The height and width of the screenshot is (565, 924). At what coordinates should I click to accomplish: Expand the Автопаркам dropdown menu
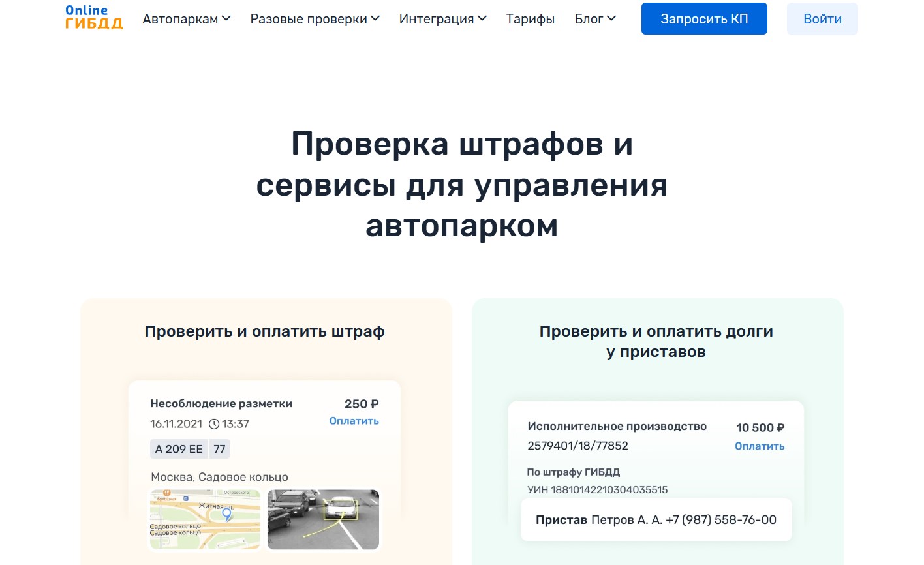(x=187, y=19)
